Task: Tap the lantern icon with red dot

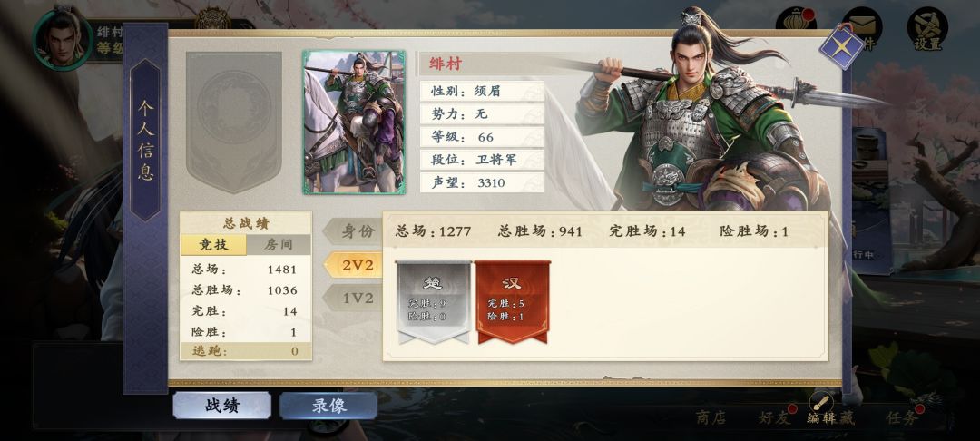Action: pos(797,22)
